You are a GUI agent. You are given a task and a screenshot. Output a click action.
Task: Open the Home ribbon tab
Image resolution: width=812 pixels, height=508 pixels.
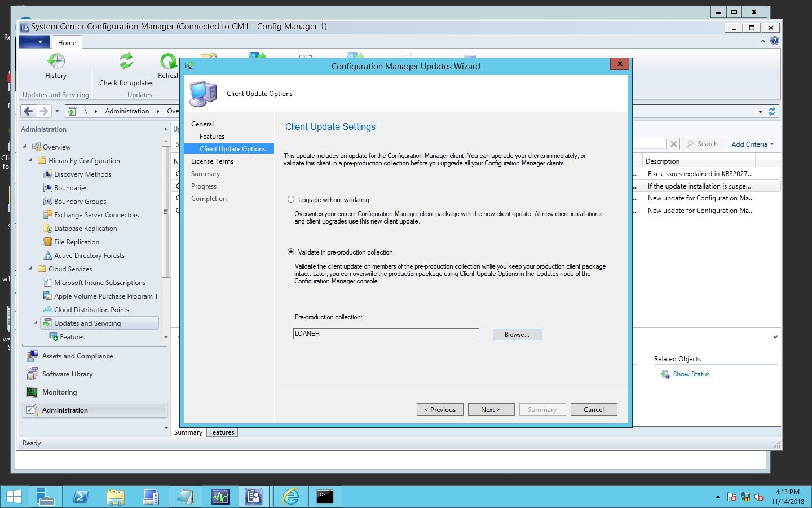pos(67,42)
